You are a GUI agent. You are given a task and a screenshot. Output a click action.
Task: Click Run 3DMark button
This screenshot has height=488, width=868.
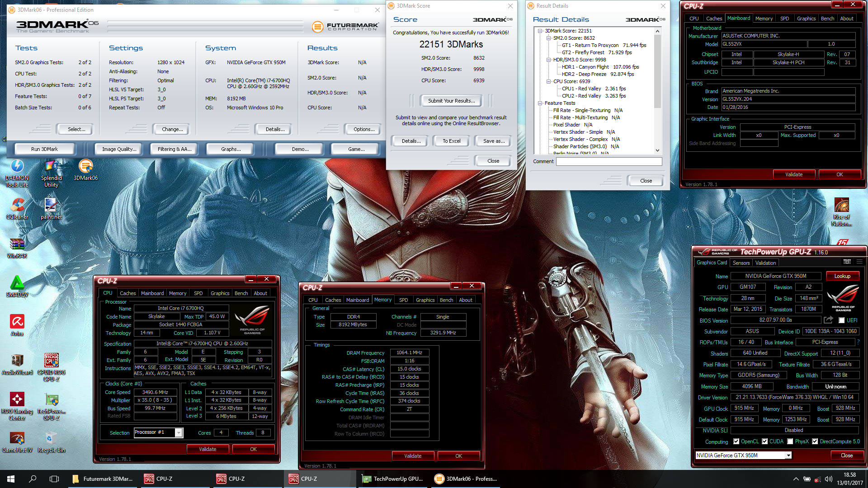tap(44, 149)
